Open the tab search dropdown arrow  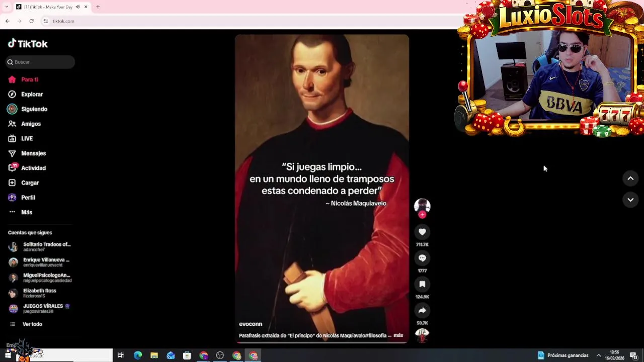tap(6, 7)
